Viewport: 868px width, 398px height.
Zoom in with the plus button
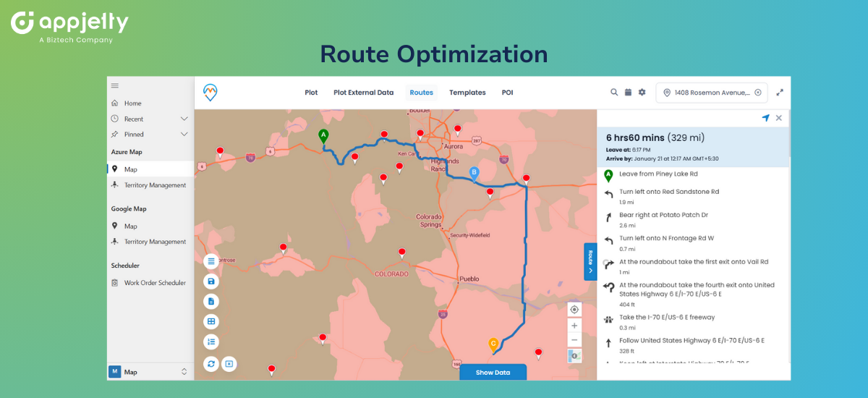(574, 326)
